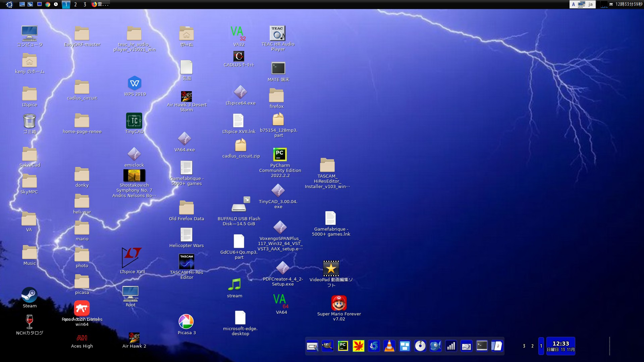Launch GIMP from the bottom dock
Image resolution: width=644 pixels, height=362 pixels.
coord(327,346)
